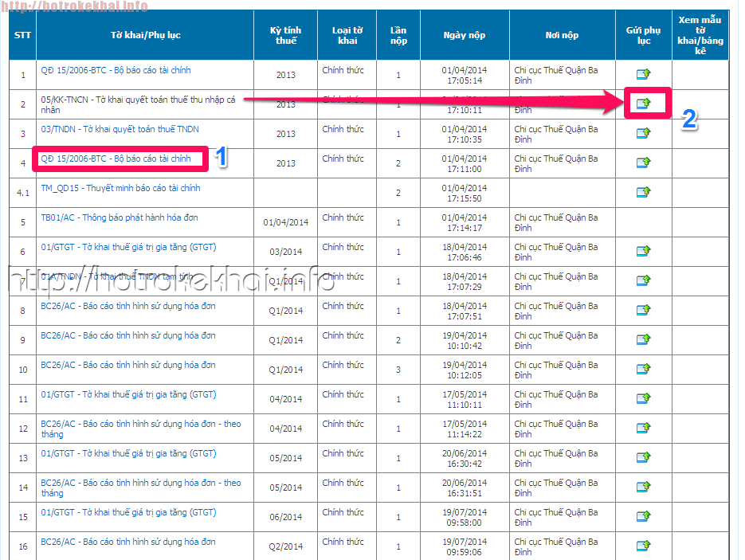Open TM_QD15 Thuyết minh báo cáo tài chính
The height and width of the screenshot is (560, 745).
click(x=120, y=188)
